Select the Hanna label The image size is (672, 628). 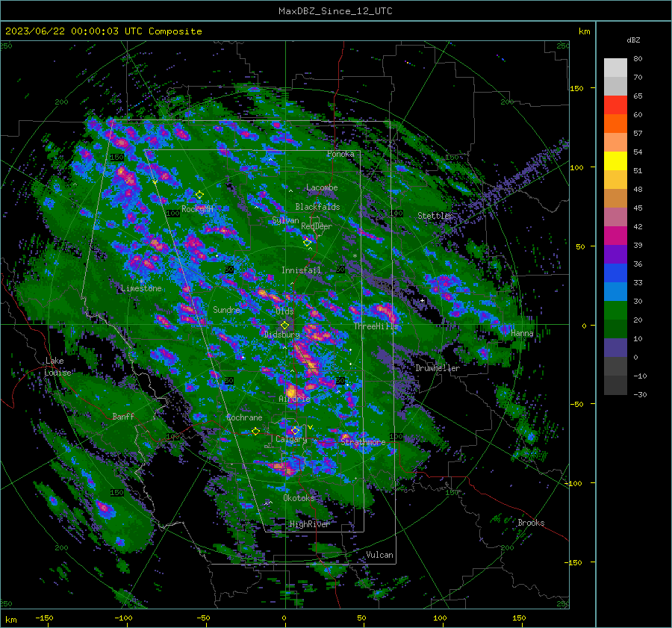tap(523, 333)
